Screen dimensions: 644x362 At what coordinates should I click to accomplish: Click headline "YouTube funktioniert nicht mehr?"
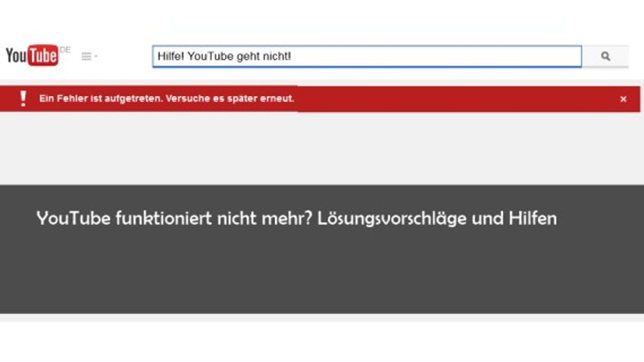point(174,218)
